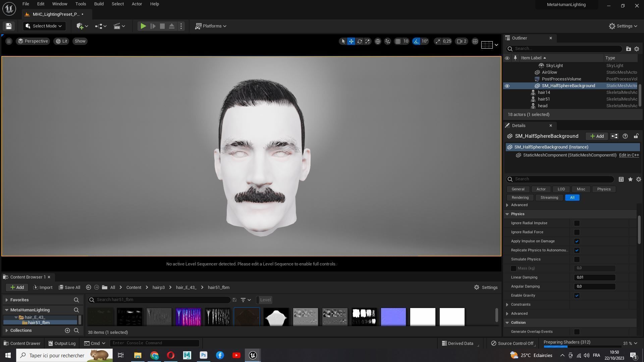Image resolution: width=644 pixels, height=362 pixels.
Task: Open the Platforms dropdown
Action: click(x=211, y=26)
